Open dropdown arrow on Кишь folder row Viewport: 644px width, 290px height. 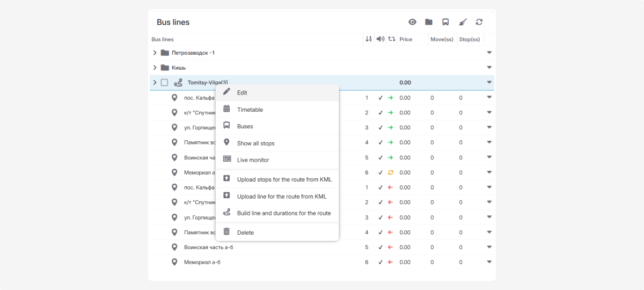pos(489,68)
